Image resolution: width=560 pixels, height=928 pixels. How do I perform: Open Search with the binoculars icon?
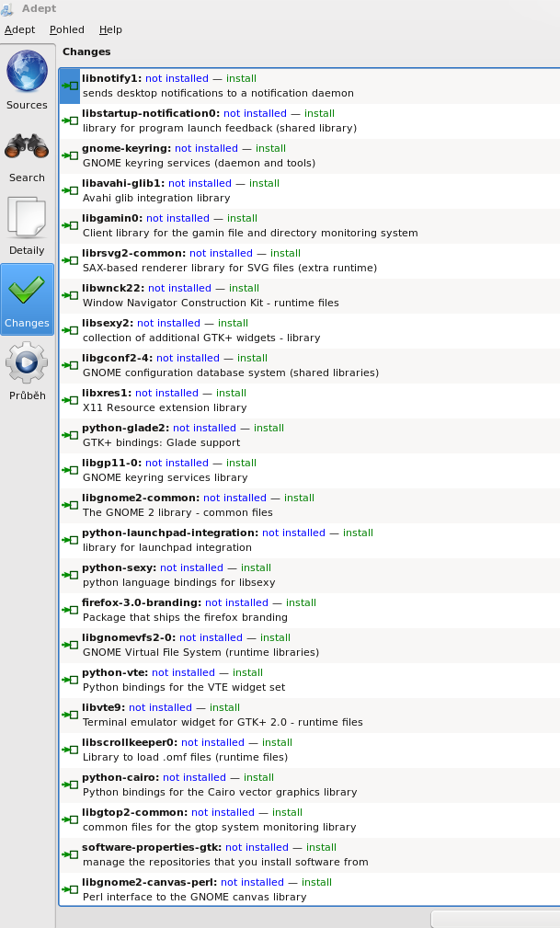click(27, 147)
